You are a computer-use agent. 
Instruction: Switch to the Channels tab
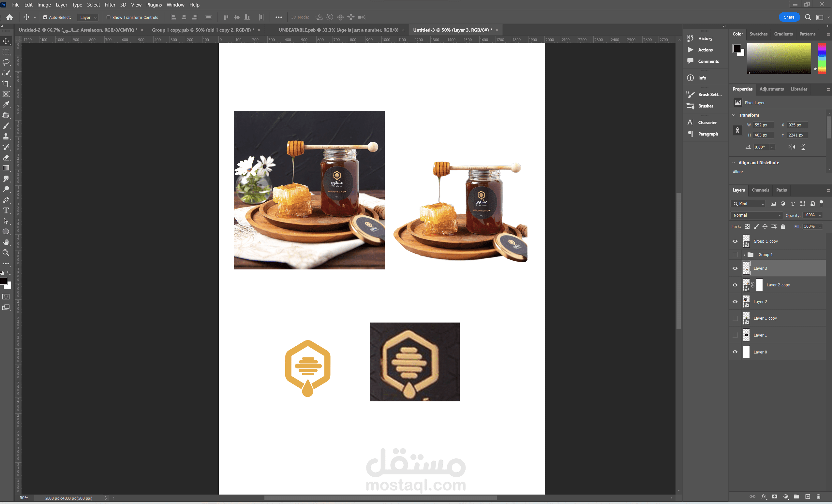coord(760,190)
